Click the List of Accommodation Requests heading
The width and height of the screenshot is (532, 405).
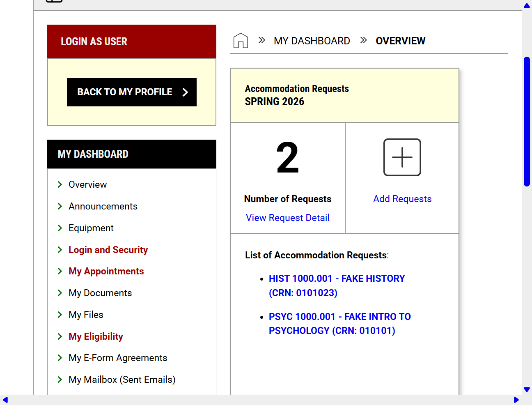[x=316, y=255]
